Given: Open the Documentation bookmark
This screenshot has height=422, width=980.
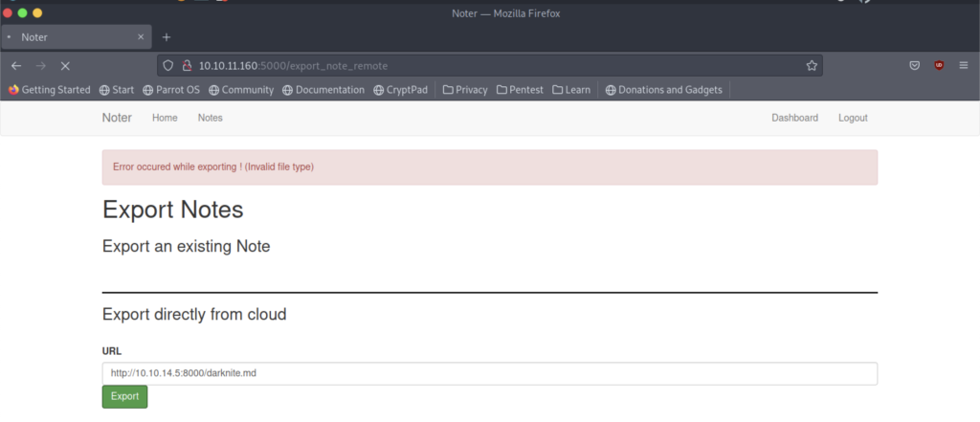Looking at the screenshot, I should click(x=323, y=90).
